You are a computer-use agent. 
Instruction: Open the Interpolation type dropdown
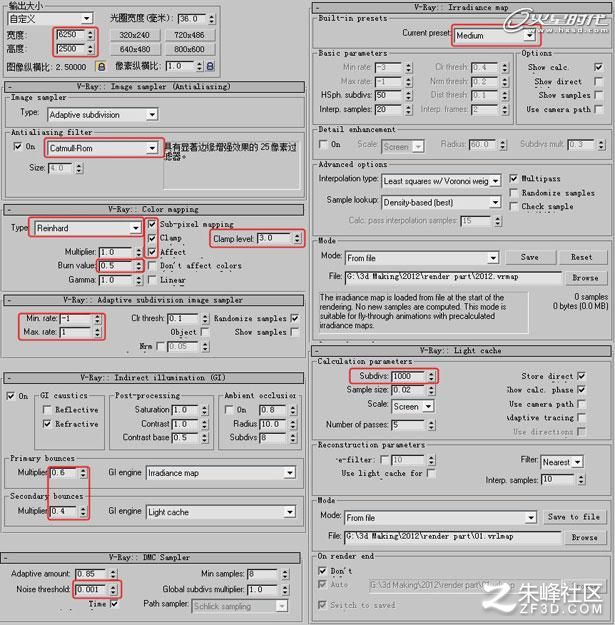pos(495,181)
